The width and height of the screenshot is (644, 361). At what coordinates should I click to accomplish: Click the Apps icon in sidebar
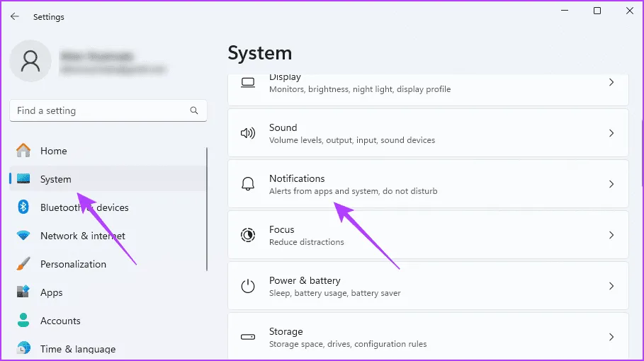(x=23, y=292)
